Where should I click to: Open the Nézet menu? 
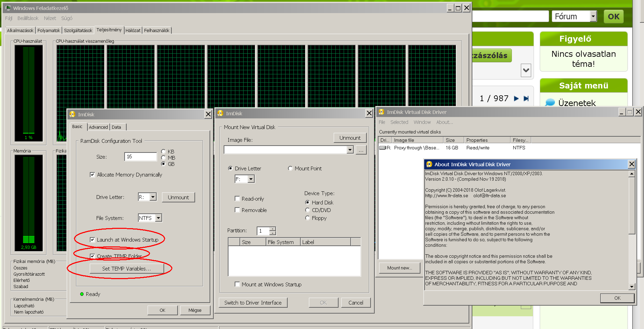click(x=50, y=18)
